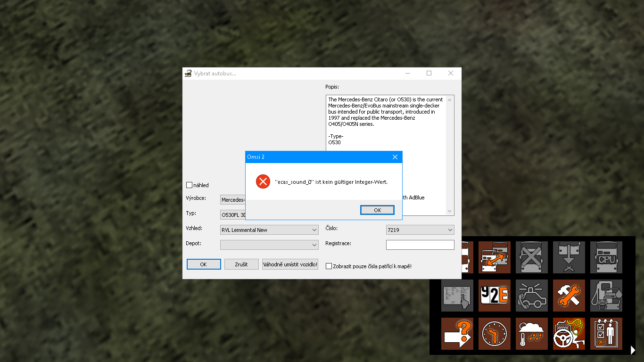Click the fuel pump refuel icon
644x362 pixels.
[606, 296]
